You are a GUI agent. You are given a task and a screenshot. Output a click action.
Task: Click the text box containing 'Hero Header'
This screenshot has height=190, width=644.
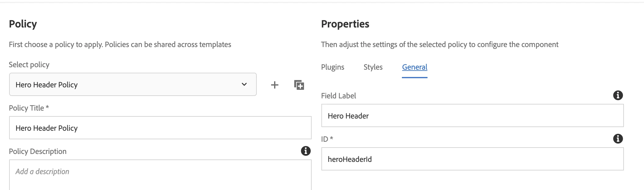click(x=472, y=116)
